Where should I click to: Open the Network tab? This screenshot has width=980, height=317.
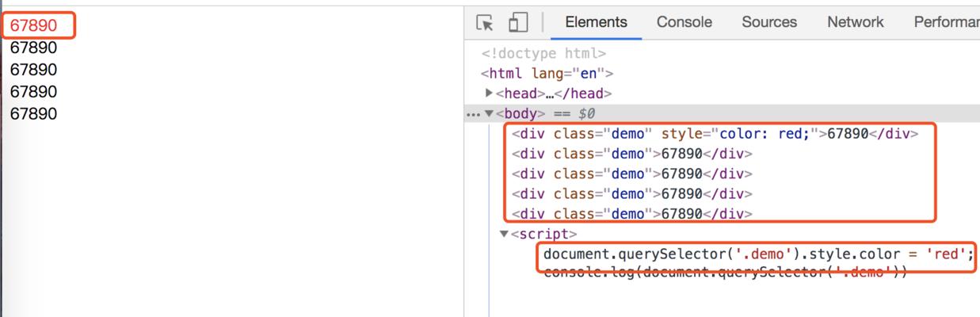coord(855,22)
